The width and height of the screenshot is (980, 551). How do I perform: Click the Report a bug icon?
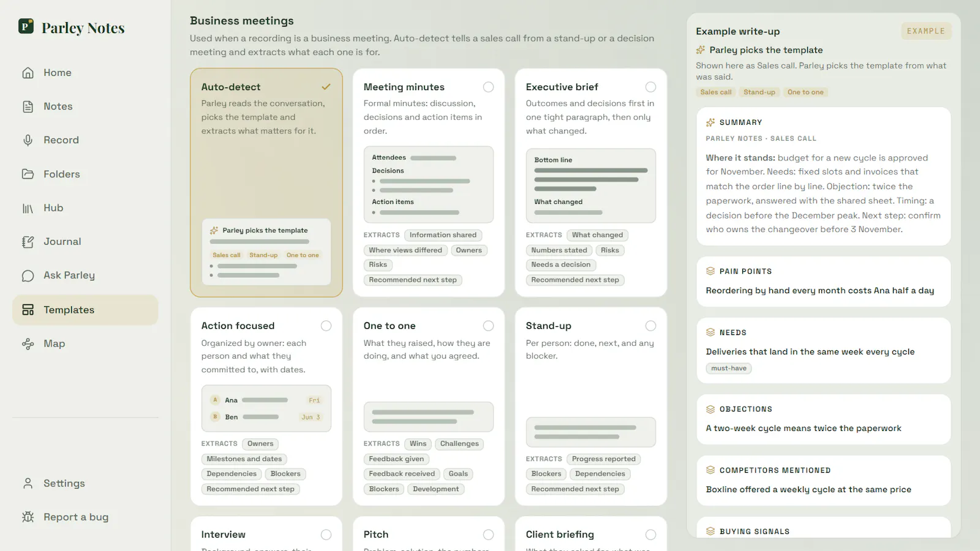point(28,517)
